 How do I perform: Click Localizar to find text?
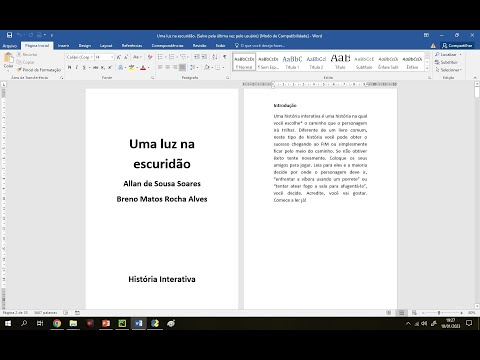point(448,54)
